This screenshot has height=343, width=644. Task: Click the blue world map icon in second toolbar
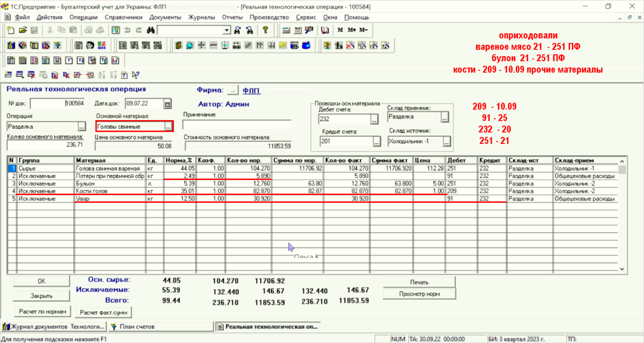pyautogui.click(x=306, y=46)
